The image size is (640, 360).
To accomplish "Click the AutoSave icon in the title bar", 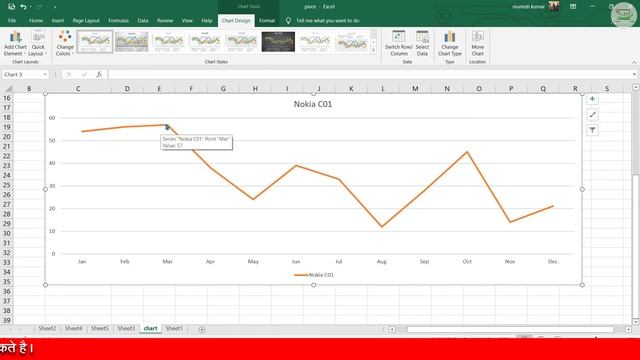I will coord(11,7).
